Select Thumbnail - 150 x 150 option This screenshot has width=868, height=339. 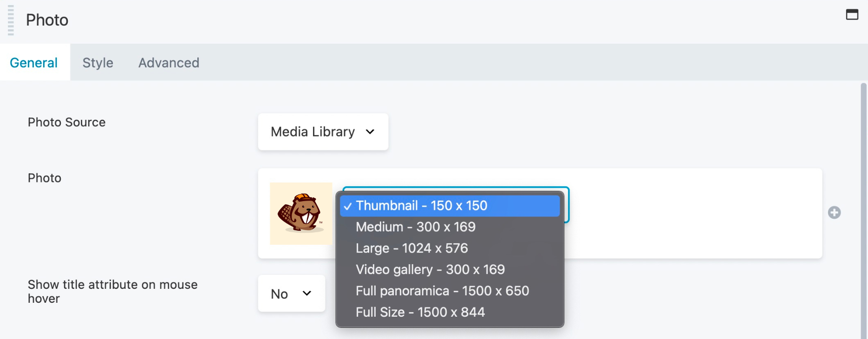point(421,206)
